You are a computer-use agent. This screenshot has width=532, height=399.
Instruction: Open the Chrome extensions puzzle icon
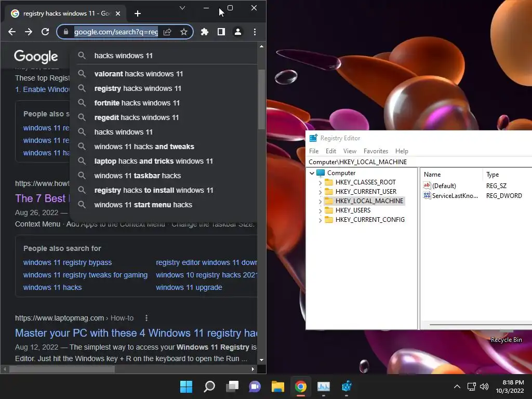pos(205,32)
